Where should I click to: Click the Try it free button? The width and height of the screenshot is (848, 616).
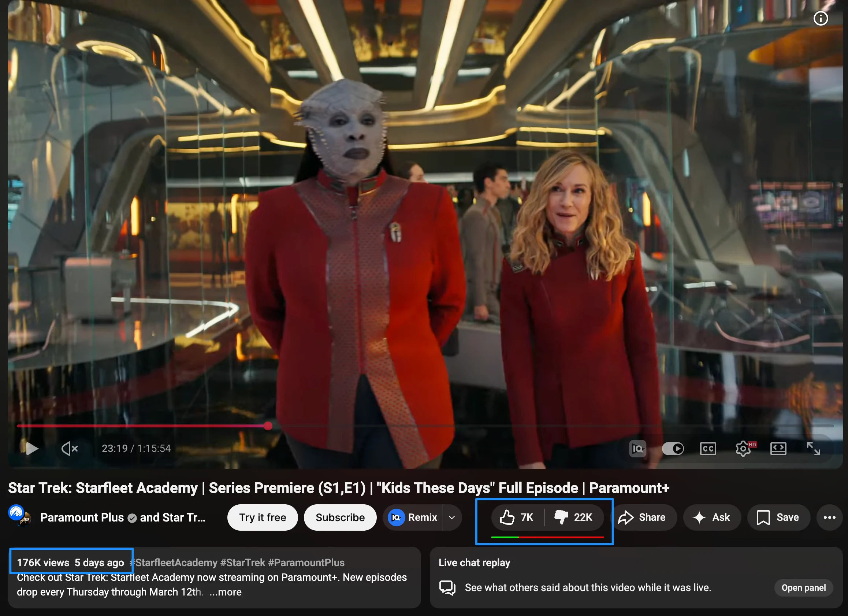263,517
